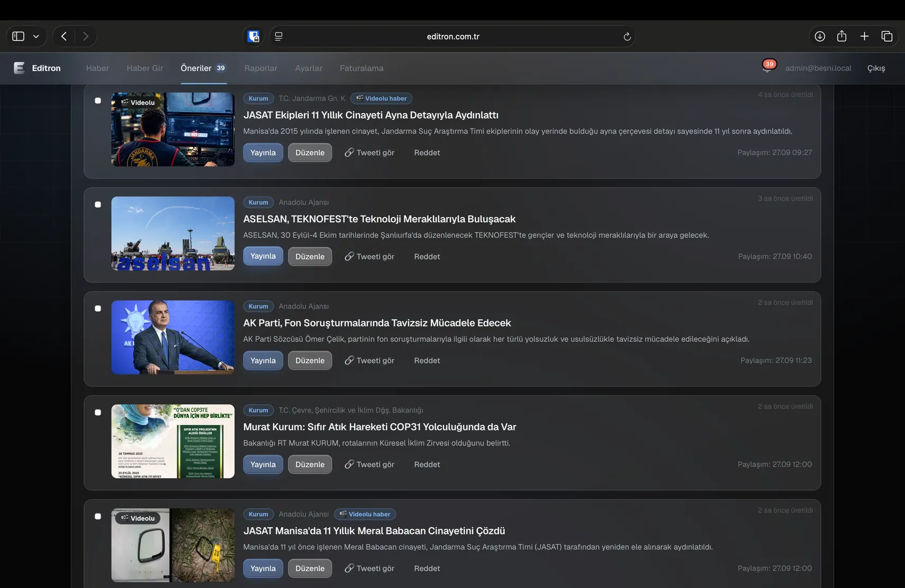Go back with the browser back arrow
905x588 pixels.
click(64, 36)
